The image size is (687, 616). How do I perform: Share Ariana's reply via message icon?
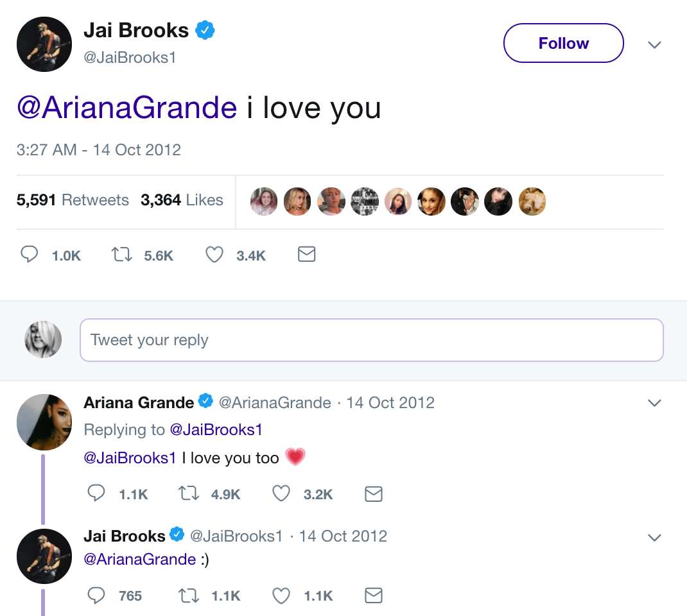click(x=374, y=493)
